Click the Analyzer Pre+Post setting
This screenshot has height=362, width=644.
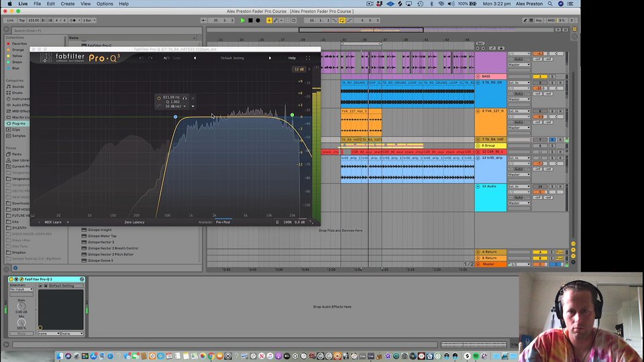point(223,222)
